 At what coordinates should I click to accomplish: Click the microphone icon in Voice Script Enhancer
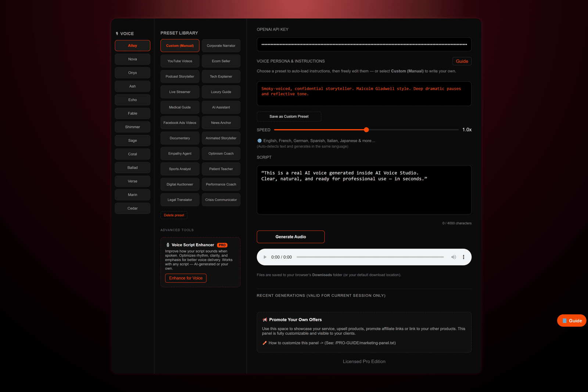168,245
